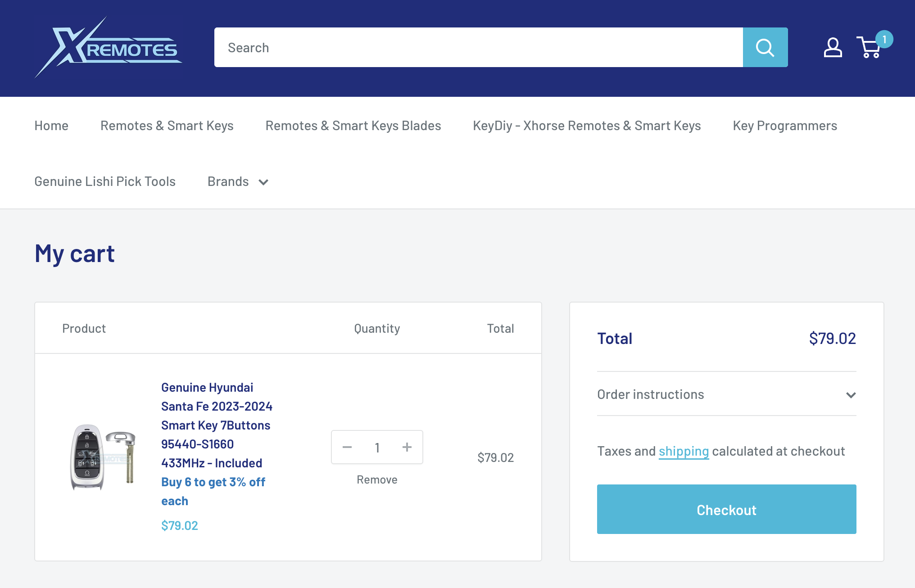Expand the Order instructions section
The image size is (915, 588).
click(x=726, y=394)
